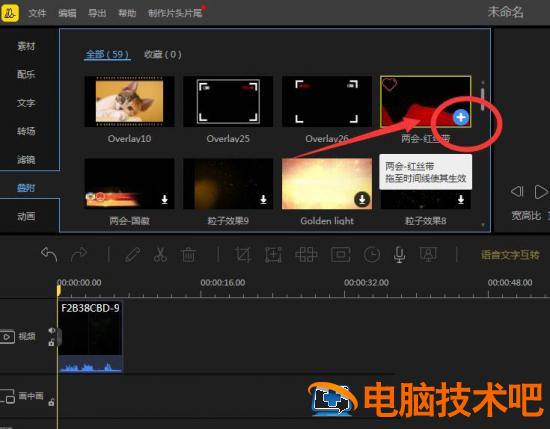Add 两会-红丝带 with blue plus button
Image resolution: width=550 pixels, height=429 pixels.
coord(461,117)
